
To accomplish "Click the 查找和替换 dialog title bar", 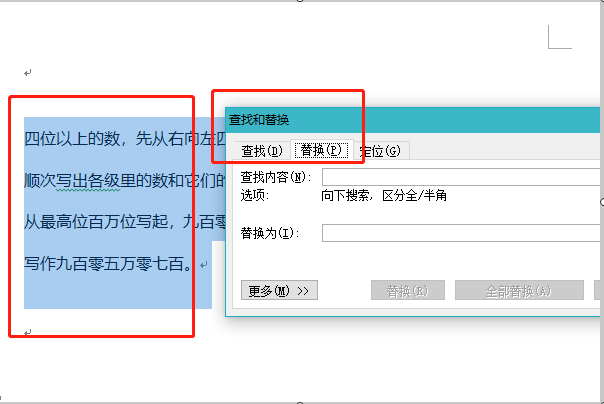I will coord(412,120).
